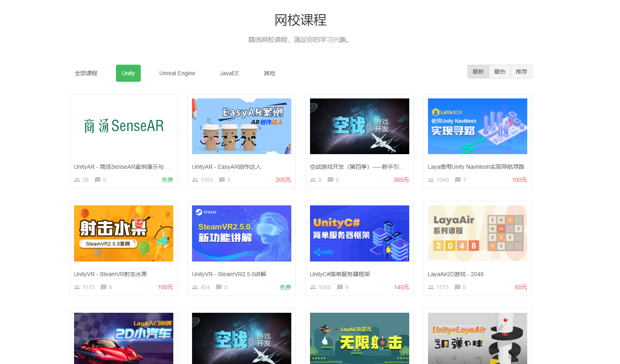Image resolution: width=620 pixels, height=364 pixels.
Task: Click the 560元 price label
Action: (402, 180)
